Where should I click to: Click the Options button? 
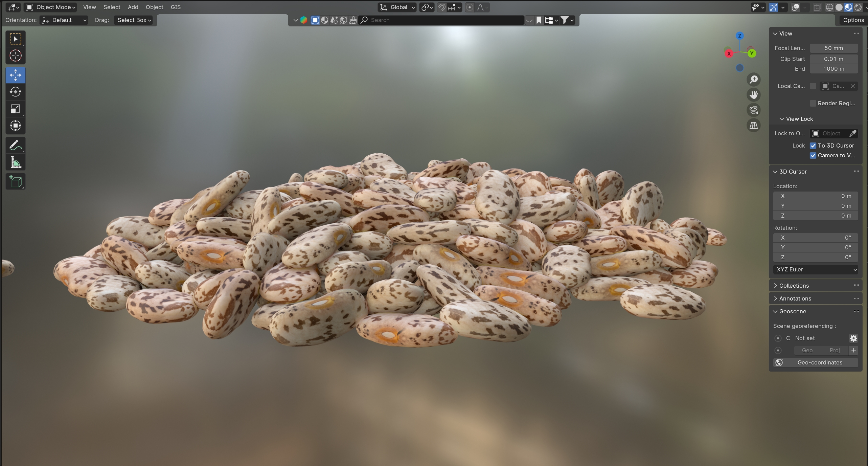coord(853,20)
